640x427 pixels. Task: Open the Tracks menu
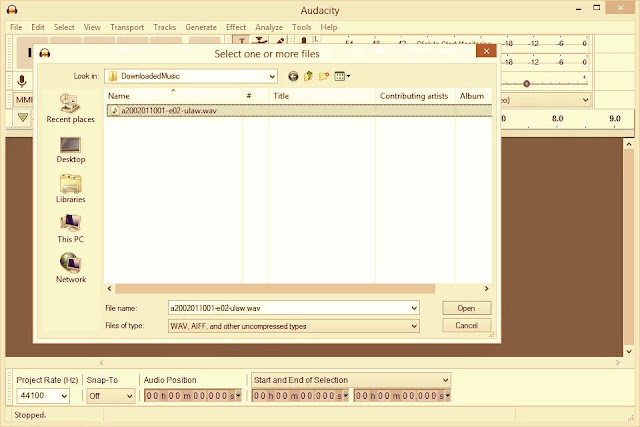[164, 27]
